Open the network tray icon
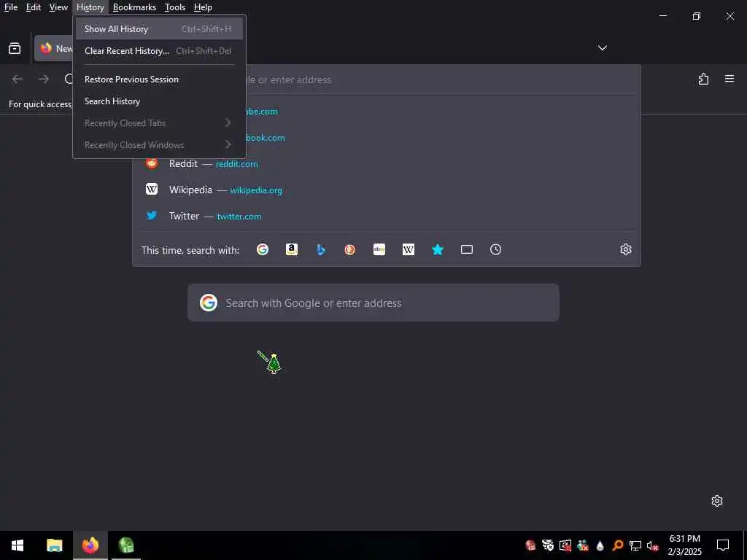The image size is (747, 560). pos(635,545)
